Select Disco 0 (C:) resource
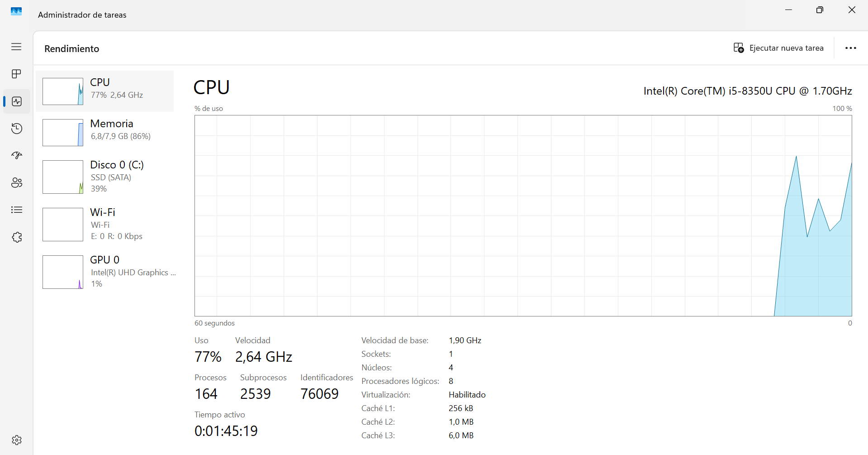Screen dimensions: 868x455 (117, 176)
